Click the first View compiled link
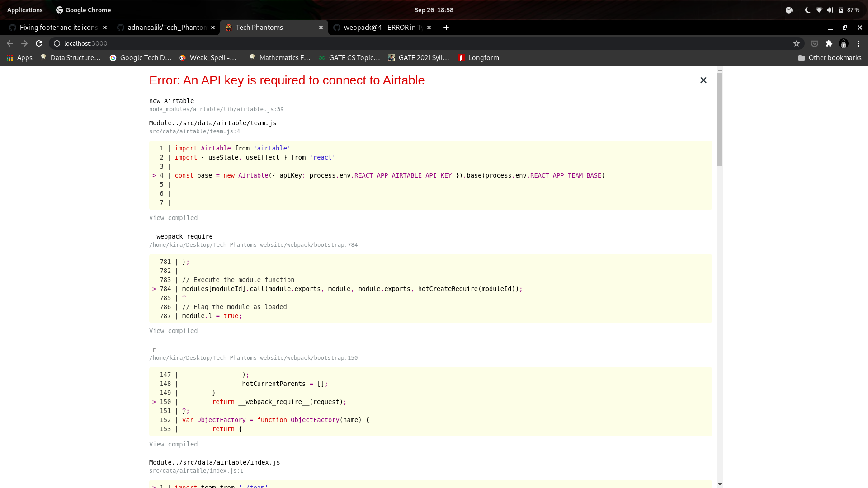Viewport: 868px width, 488px height. click(173, 218)
